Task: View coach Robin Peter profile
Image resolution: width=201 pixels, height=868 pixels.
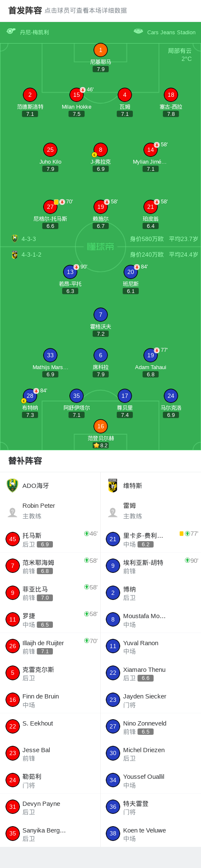Action: tap(50, 511)
